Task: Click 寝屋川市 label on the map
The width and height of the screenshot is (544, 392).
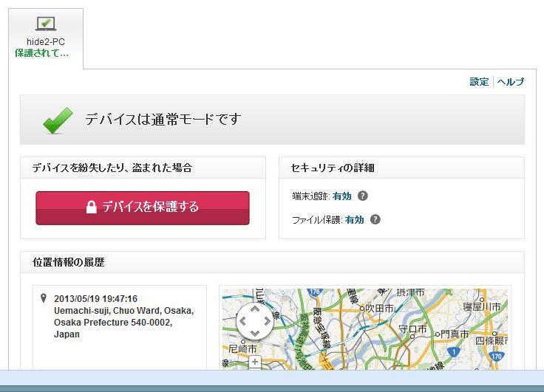Action: click(x=482, y=307)
